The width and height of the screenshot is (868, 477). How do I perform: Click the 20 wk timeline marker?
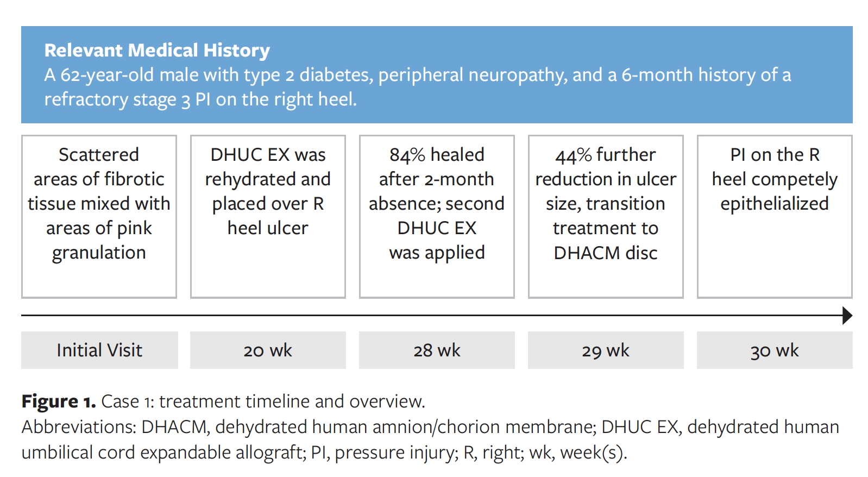click(268, 350)
